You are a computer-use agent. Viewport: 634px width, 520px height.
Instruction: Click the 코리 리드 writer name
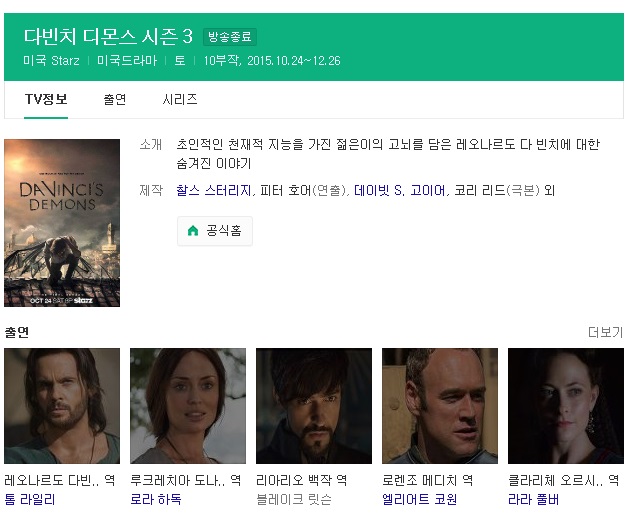click(480, 190)
